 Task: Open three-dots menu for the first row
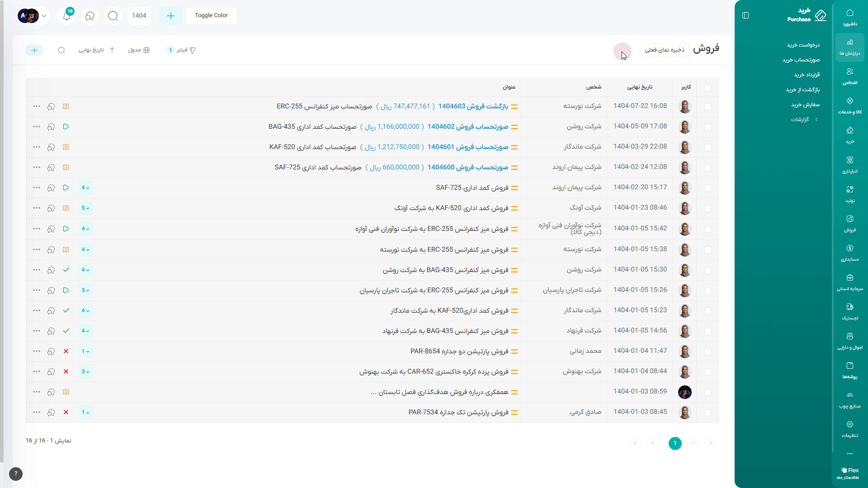pos(37,106)
